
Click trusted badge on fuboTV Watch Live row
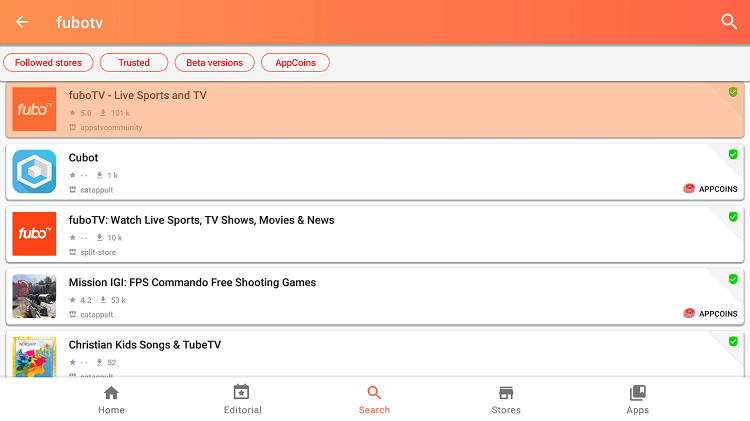tap(733, 217)
